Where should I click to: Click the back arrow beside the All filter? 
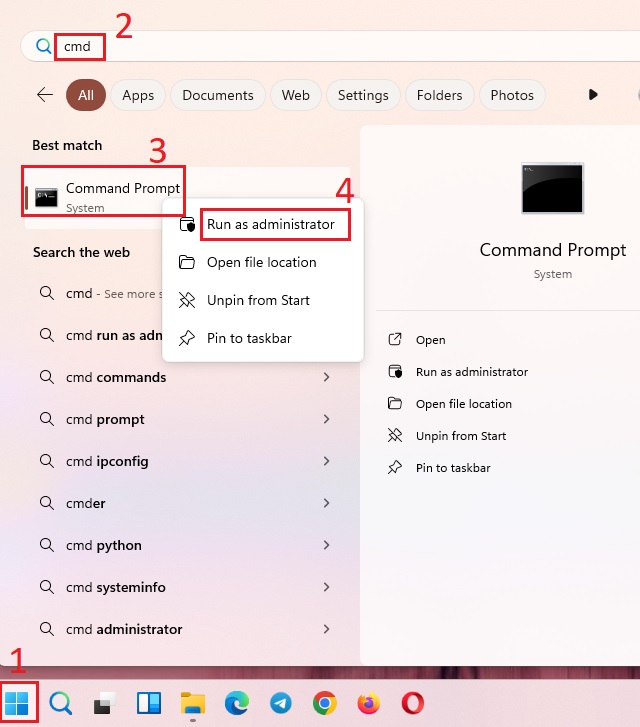45,95
